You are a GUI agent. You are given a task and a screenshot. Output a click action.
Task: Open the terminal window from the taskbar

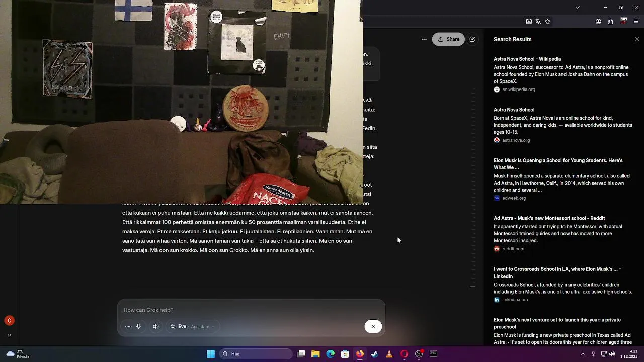click(x=433, y=354)
